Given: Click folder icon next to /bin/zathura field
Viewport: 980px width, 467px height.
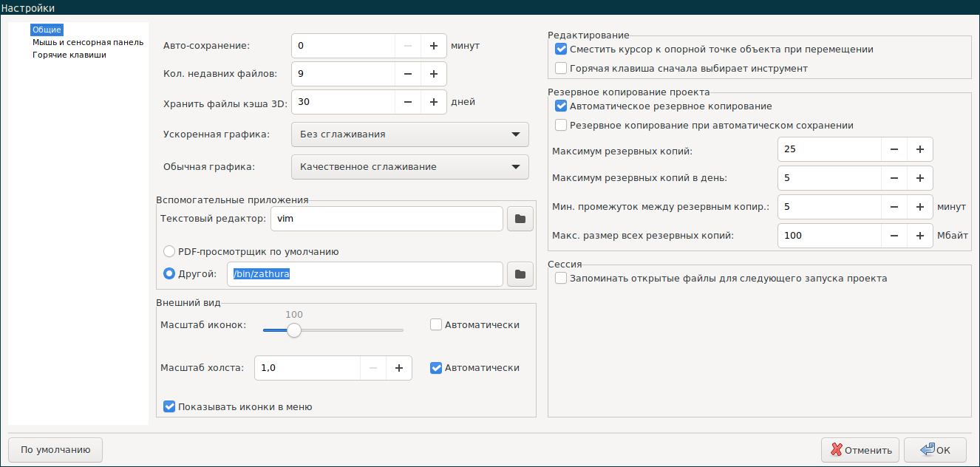Looking at the screenshot, I should (520, 274).
